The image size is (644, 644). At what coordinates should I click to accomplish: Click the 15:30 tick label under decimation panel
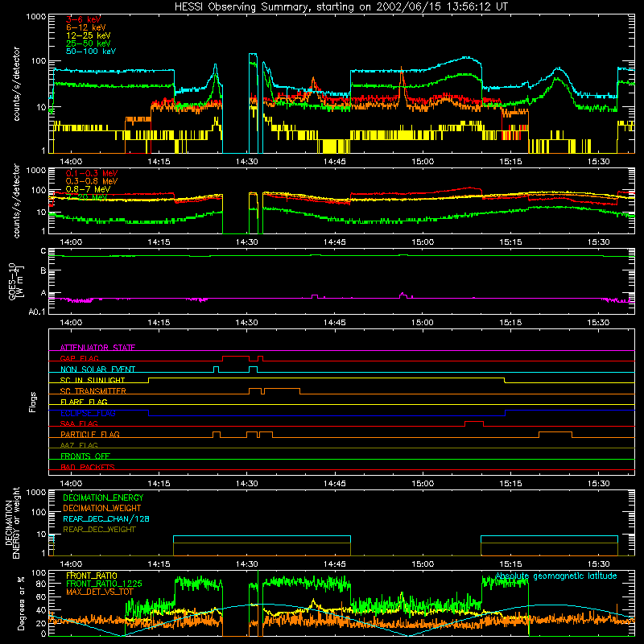click(598, 564)
